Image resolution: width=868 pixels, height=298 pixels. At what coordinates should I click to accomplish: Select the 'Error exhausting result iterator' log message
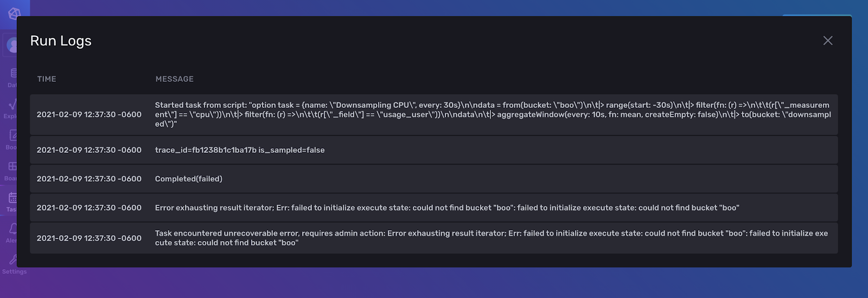coord(447,208)
